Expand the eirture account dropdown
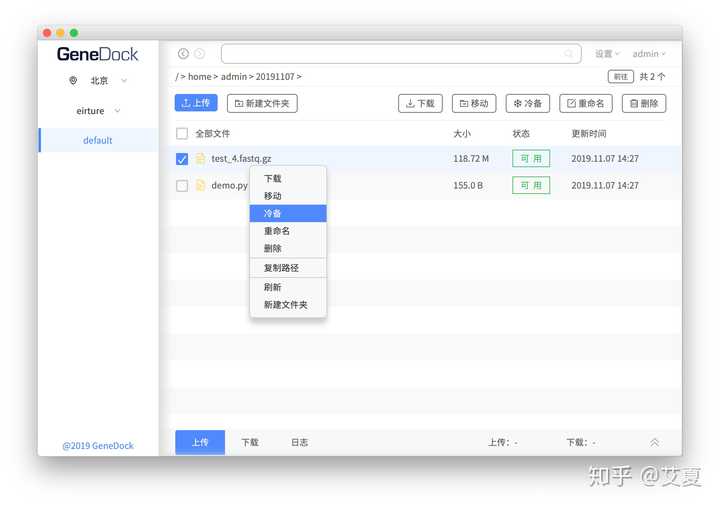The width and height of the screenshot is (720, 506). pos(98,111)
